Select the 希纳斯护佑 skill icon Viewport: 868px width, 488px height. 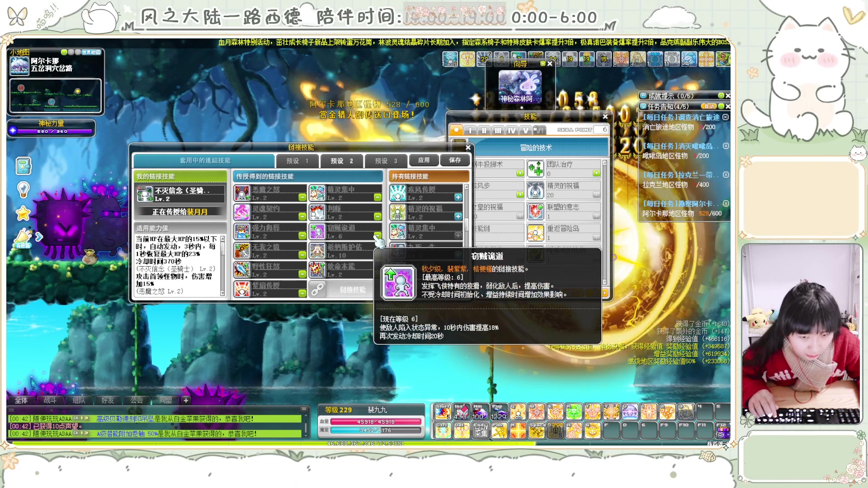pyautogui.click(x=317, y=251)
